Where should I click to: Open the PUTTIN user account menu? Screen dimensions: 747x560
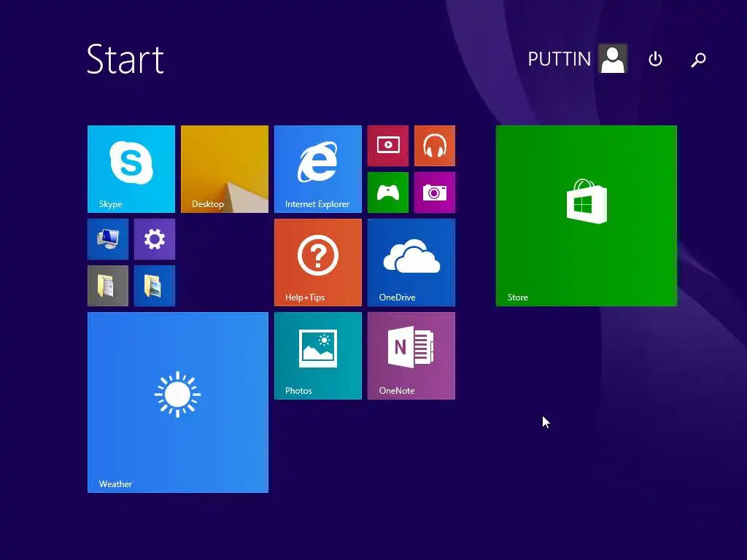(577, 59)
